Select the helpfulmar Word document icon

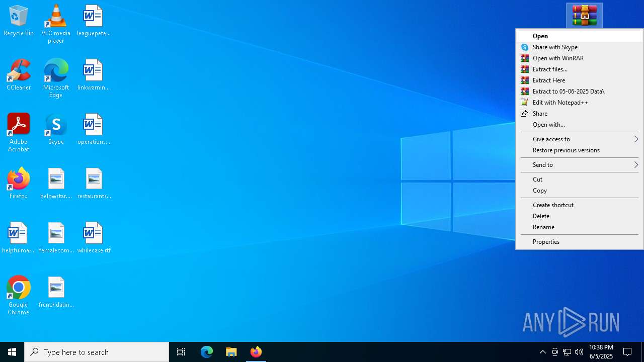pyautogui.click(x=19, y=238)
